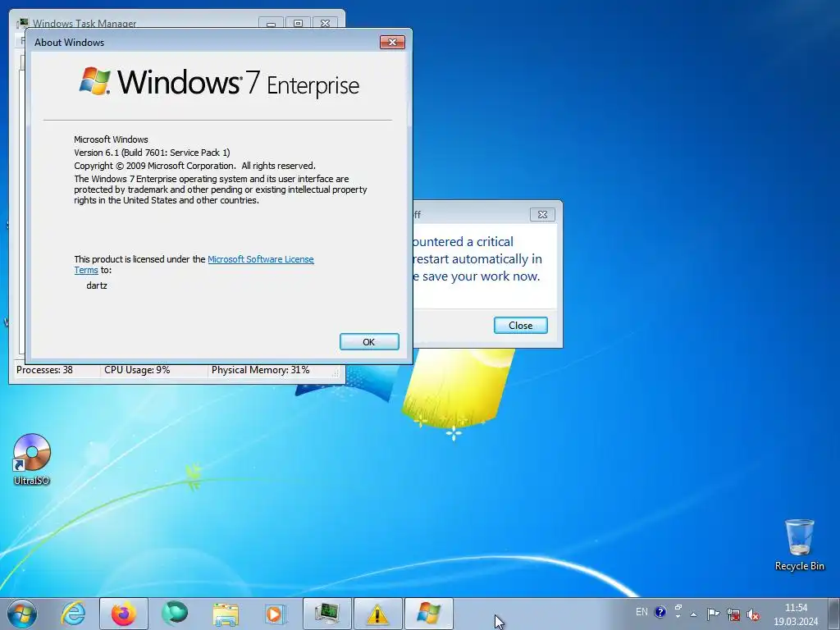Open Windows Explorer from the taskbar
The height and width of the screenshot is (630, 840).
click(226, 614)
